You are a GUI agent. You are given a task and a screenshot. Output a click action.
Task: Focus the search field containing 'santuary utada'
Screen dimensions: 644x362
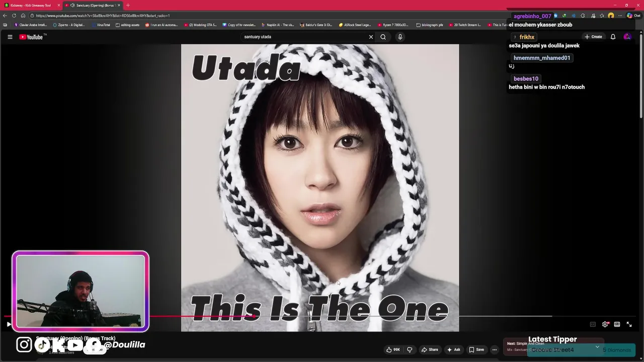pyautogui.click(x=304, y=37)
